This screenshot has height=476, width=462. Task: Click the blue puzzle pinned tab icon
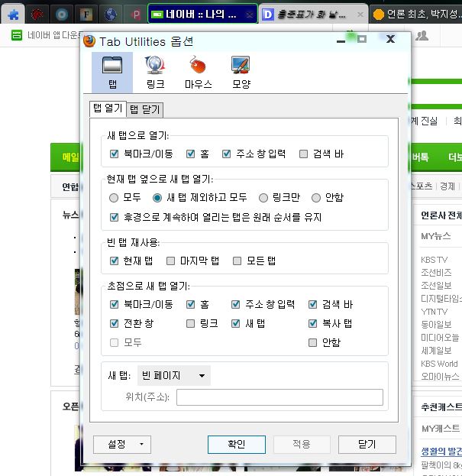(x=13, y=15)
